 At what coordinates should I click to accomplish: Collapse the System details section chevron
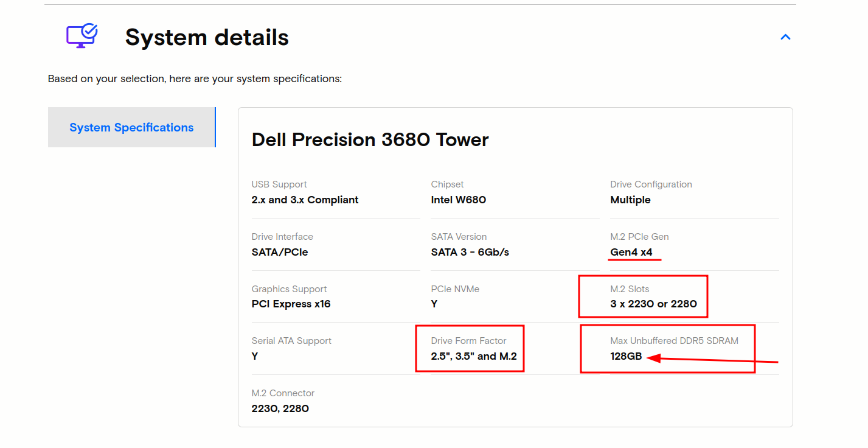pos(785,37)
